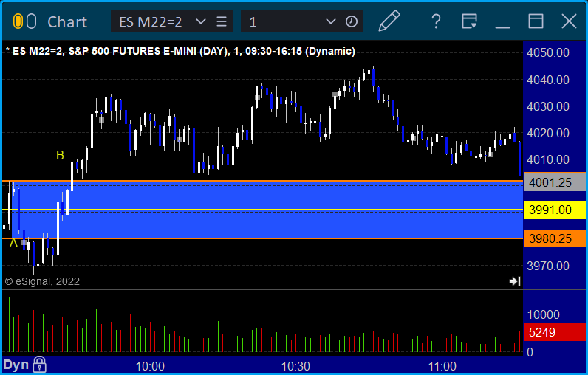Viewport: 588px width, 375px height.
Task: Toggle the chart lock padlock icon
Action: (39, 364)
